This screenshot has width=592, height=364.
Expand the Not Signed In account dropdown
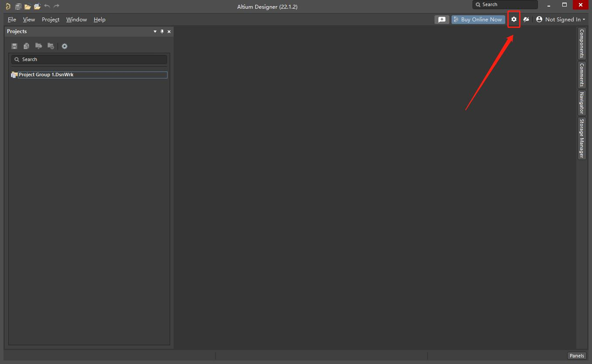click(561, 20)
